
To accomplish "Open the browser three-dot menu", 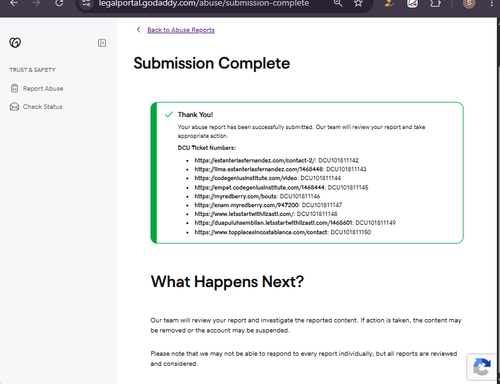I will [x=492, y=3].
